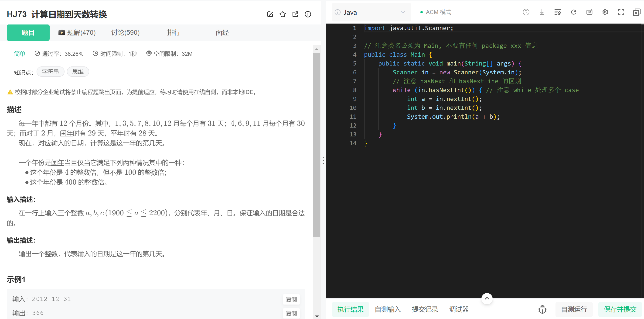Reset code with the refresh icon
The width and height of the screenshot is (644, 319).
pos(573,12)
